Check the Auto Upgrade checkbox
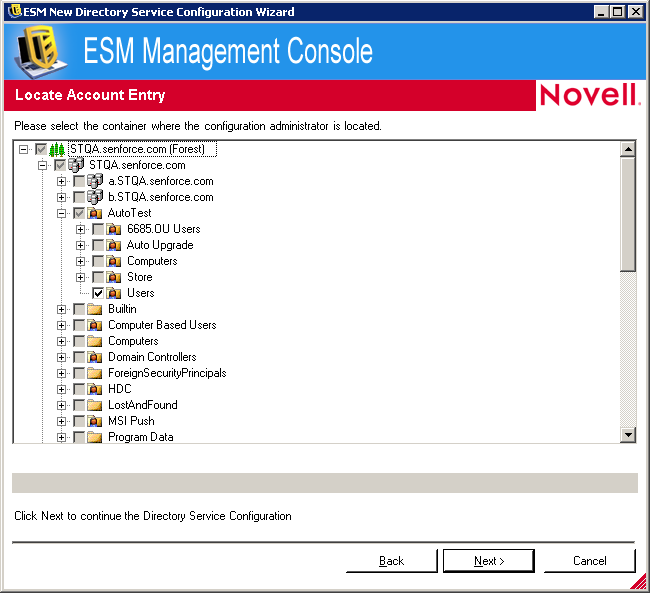Image resolution: width=650 pixels, height=593 pixels. [98, 245]
